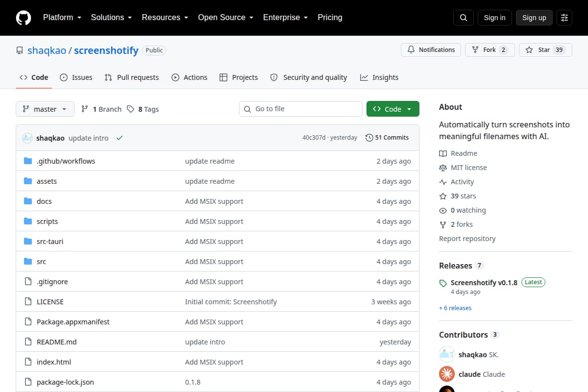Open the src folder name

[41, 262]
